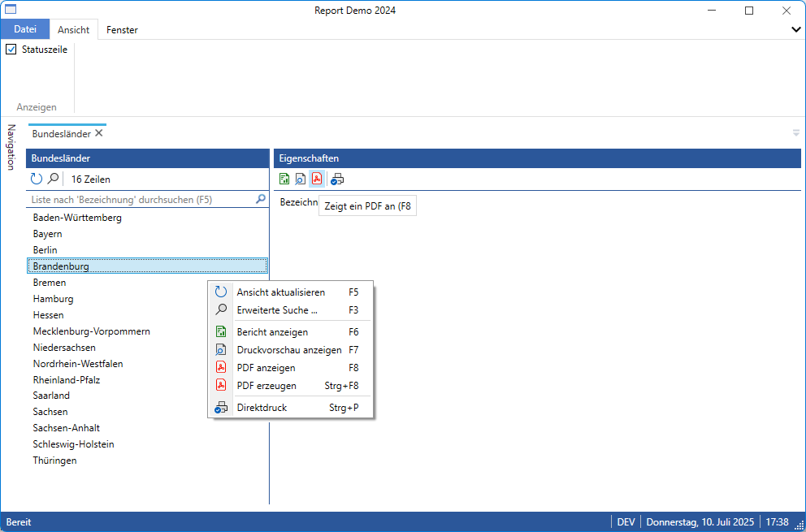Toggle the Statuszeile checkbox
Screen dimensions: 806x532
(x=11, y=50)
